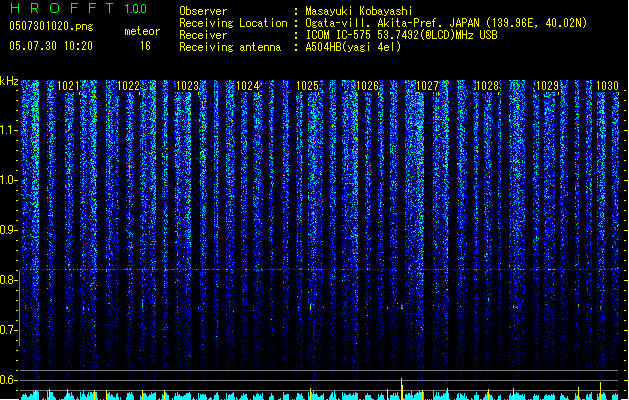Click the 1.0 frequency axis label

coord(8,180)
